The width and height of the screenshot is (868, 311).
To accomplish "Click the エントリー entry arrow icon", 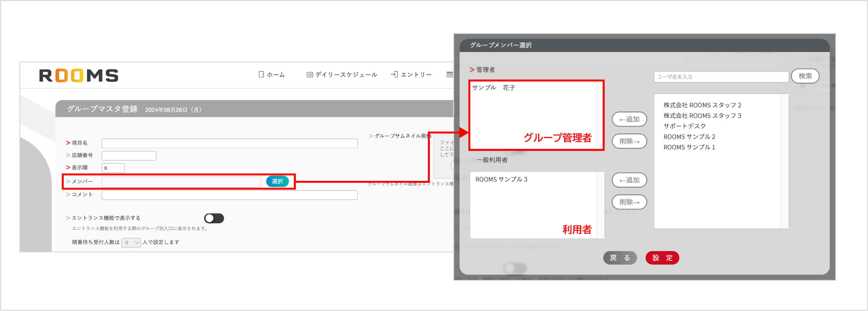I will click(394, 74).
